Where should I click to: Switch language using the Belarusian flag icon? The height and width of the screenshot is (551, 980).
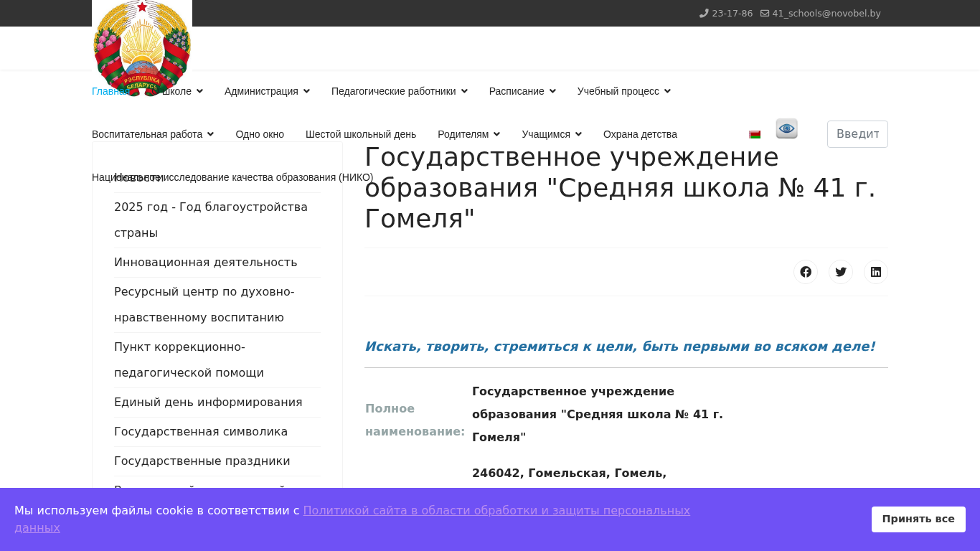click(x=755, y=134)
